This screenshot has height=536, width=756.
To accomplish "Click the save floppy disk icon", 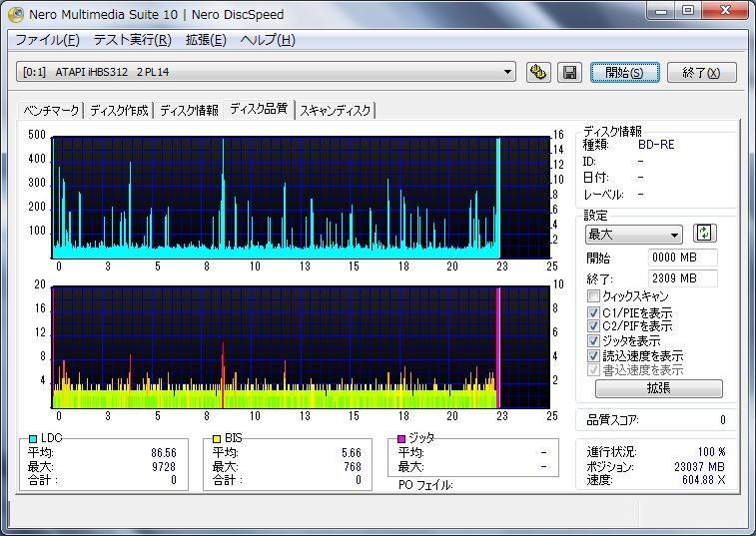I will [x=569, y=72].
